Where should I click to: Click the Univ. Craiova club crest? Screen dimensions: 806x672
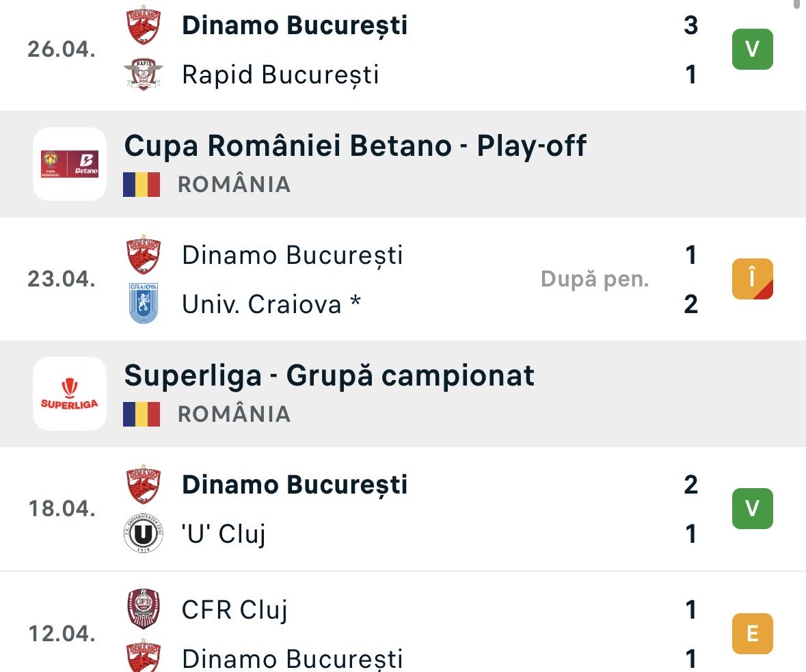tap(144, 304)
